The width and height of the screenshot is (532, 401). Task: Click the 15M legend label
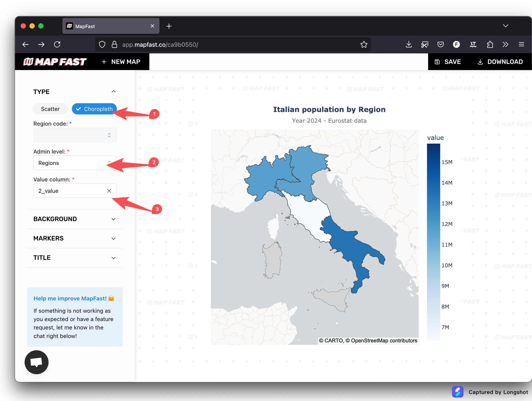tap(447, 162)
